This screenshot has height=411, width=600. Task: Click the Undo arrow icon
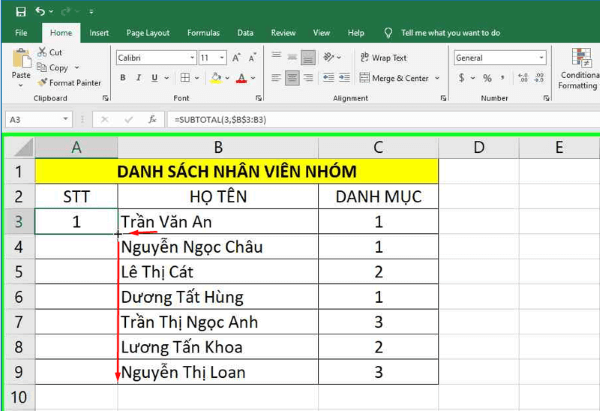point(40,11)
